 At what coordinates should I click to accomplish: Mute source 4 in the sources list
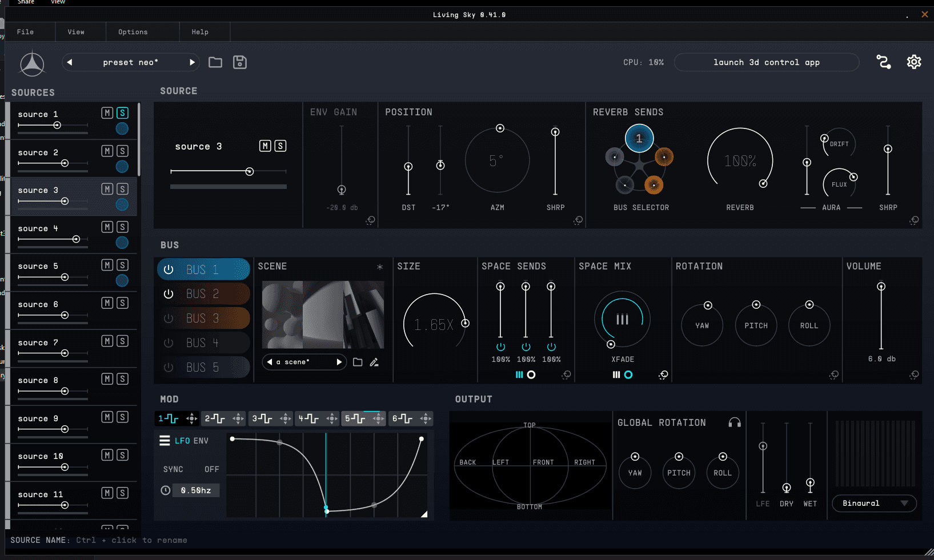click(107, 227)
